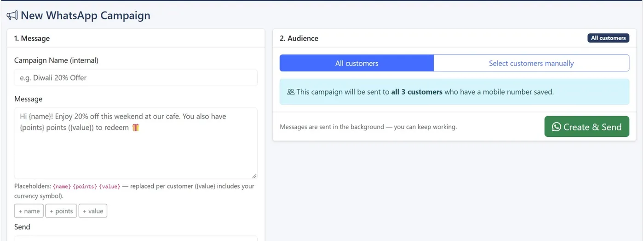Select the All customers audience option
644x241 pixels.
(x=356, y=63)
